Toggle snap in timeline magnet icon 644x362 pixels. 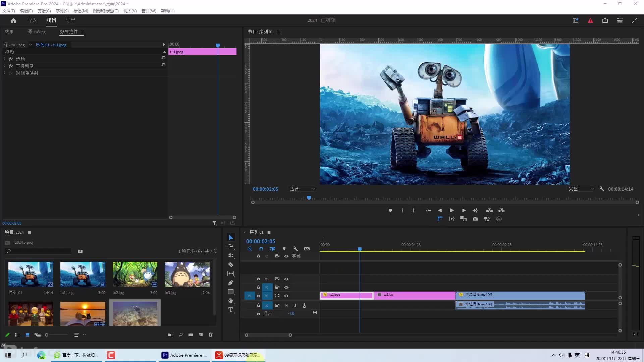pyautogui.click(x=261, y=249)
